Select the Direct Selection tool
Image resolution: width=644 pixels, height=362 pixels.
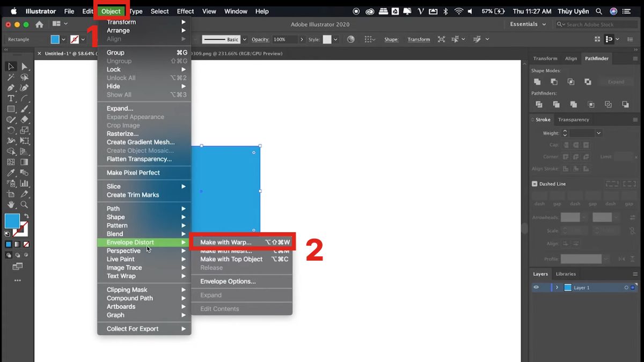click(x=25, y=67)
